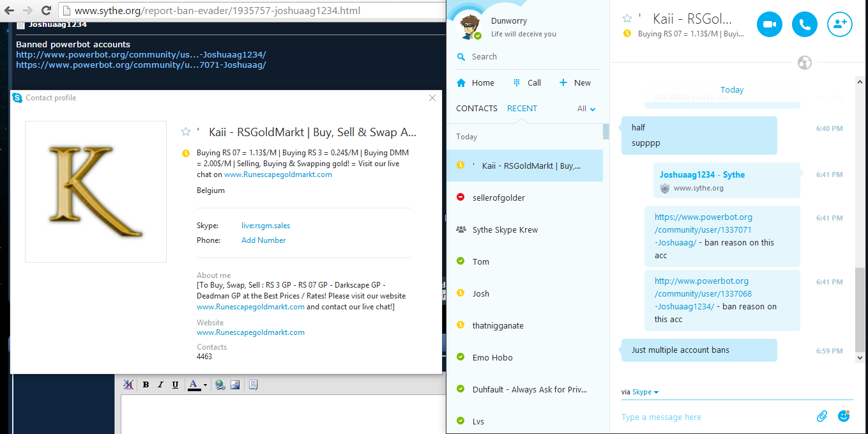This screenshot has width=868, height=434.
Task: Open the powerbot user/1337071 link in chat
Action: tap(703, 229)
